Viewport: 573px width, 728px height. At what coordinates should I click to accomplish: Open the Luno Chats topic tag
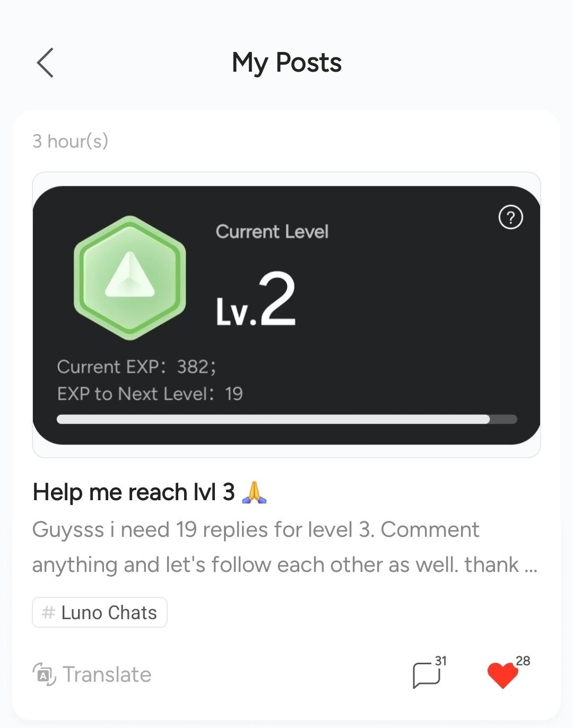[100, 612]
